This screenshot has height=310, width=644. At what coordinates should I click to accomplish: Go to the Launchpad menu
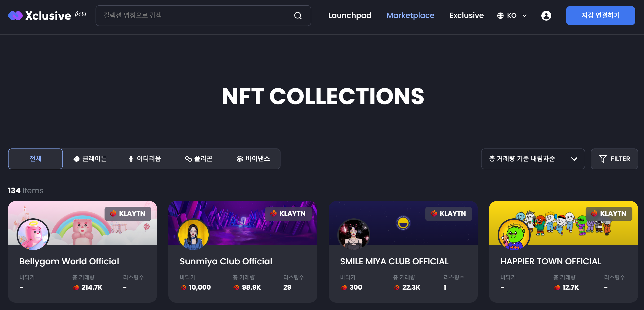pyautogui.click(x=350, y=16)
